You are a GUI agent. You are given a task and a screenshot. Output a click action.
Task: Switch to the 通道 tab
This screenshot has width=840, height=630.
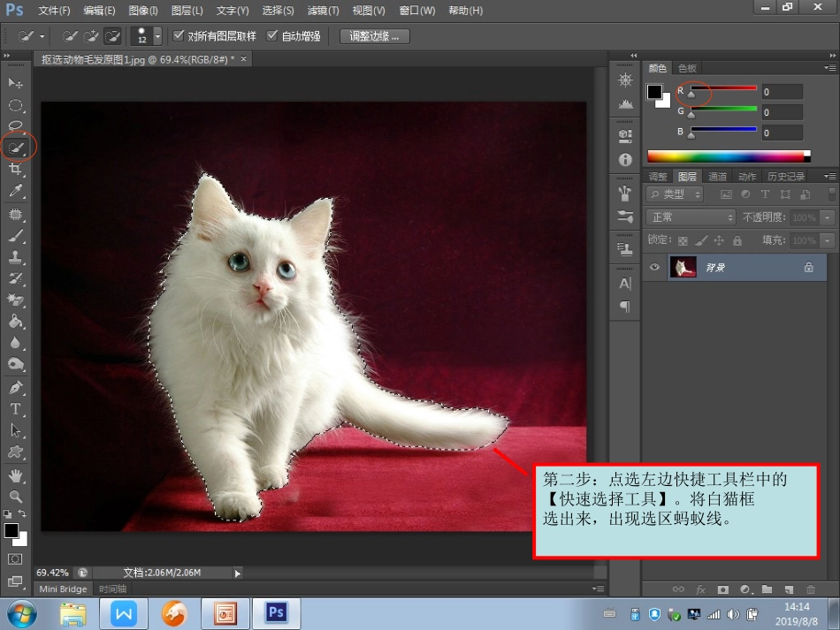click(x=718, y=177)
